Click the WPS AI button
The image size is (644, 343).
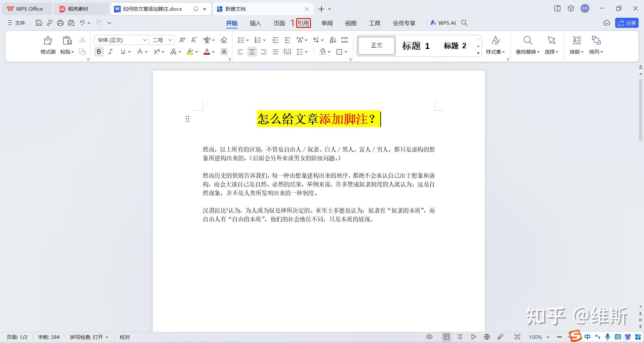tap(443, 23)
